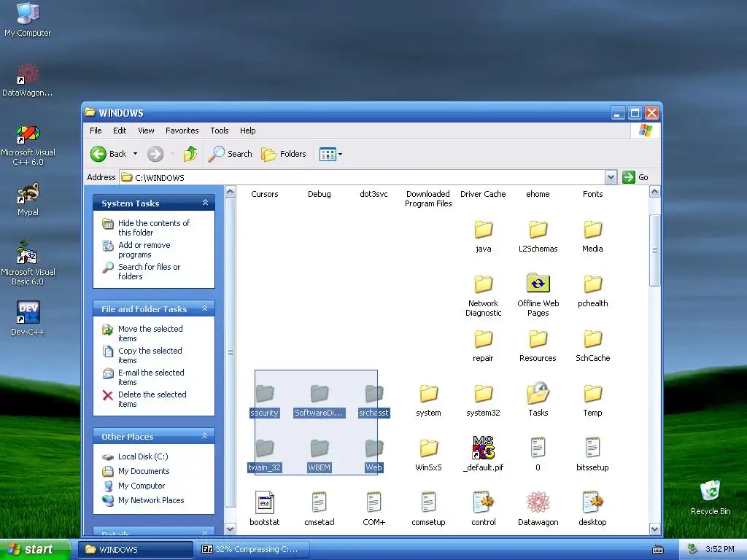The height and width of the screenshot is (560, 747).
Task: Select the WinSxS folder
Action: click(428, 449)
